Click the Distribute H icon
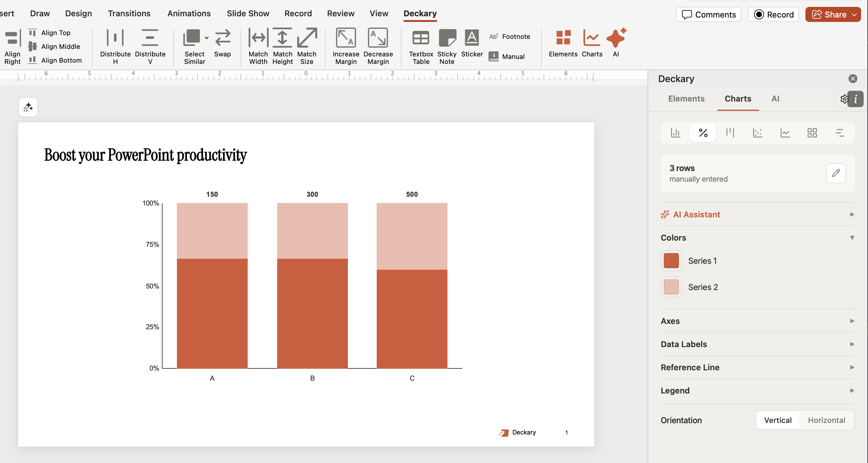The height and width of the screenshot is (463, 868). pos(115,38)
